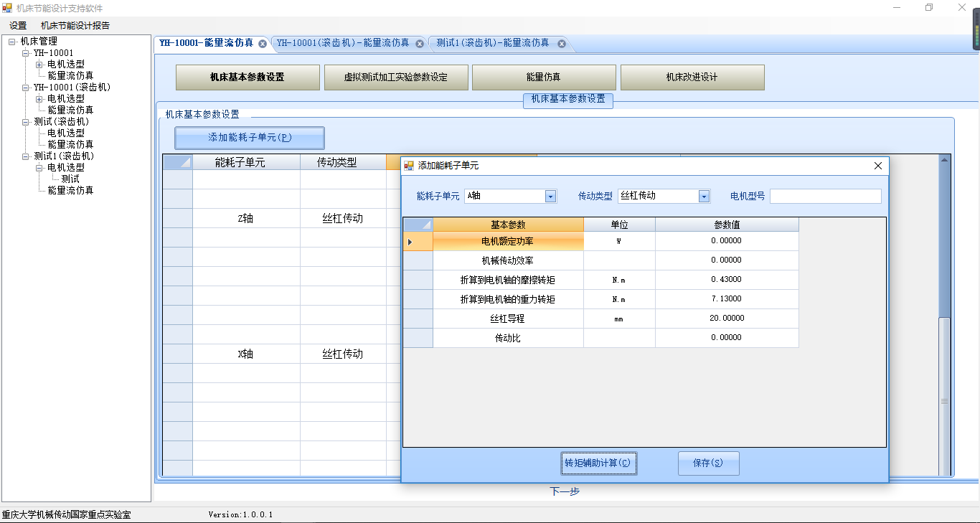
Task: Close the 测试1(滚齿机)-能量流仿真 tab
Action: pos(562,44)
